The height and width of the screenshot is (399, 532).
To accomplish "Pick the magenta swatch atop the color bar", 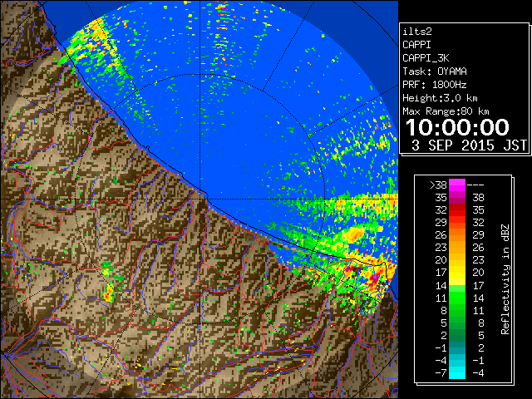I will (x=457, y=185).
